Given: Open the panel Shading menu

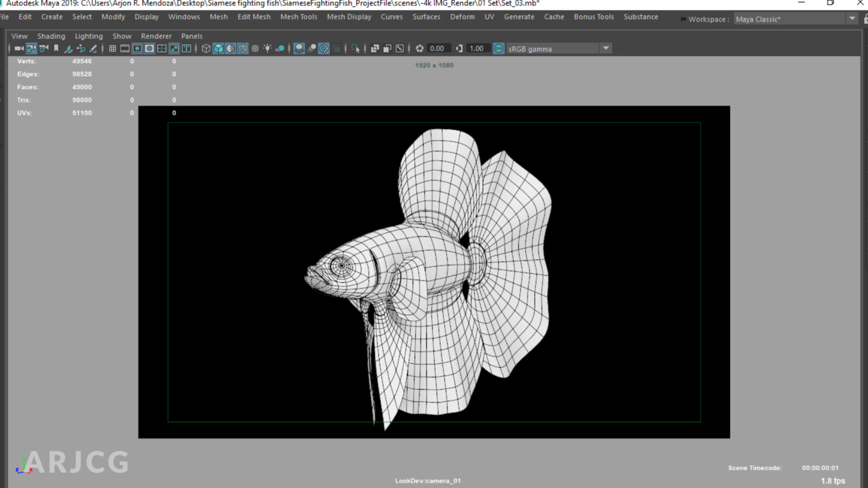Looking at the screenshot, I should tap(51, 36).
